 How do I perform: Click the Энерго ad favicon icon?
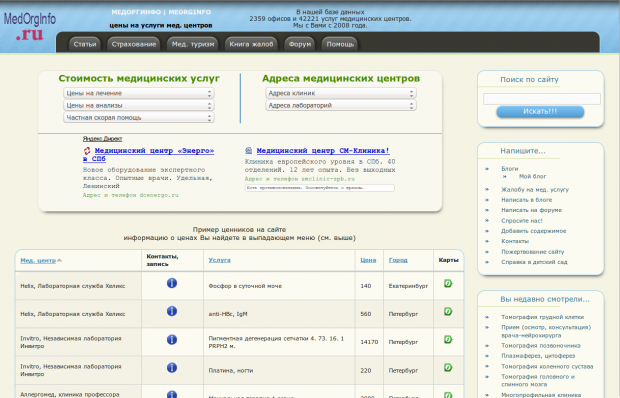point(87,151)
